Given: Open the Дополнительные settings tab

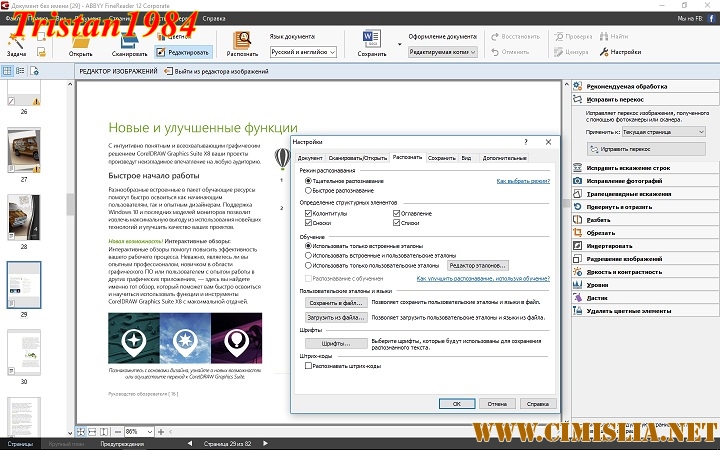Looking at the screenshot, I should click(504, 158).
